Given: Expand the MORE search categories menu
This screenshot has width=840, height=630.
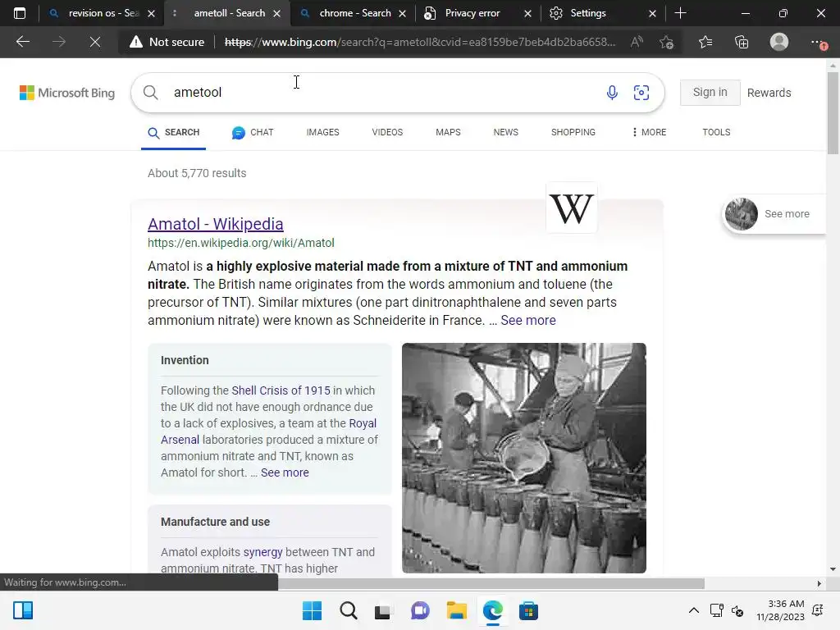Looking at the screenshot, I should pos(649,132).
